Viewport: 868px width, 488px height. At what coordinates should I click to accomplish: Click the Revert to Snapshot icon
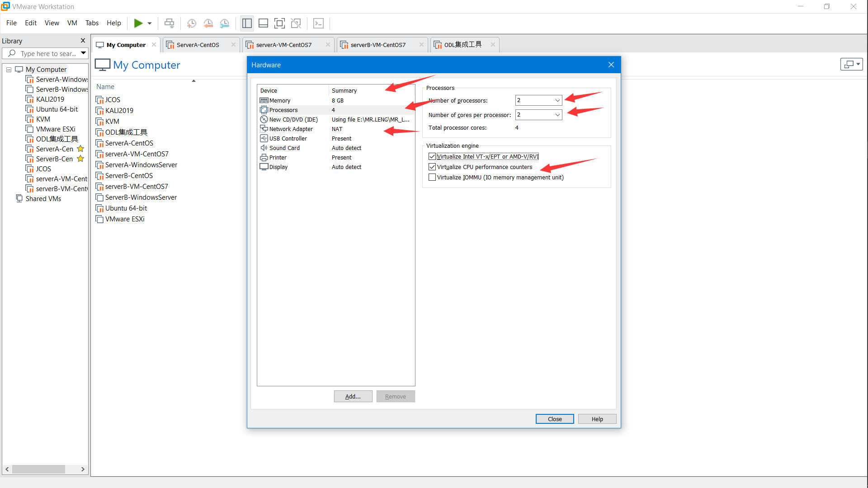point(208,23)
